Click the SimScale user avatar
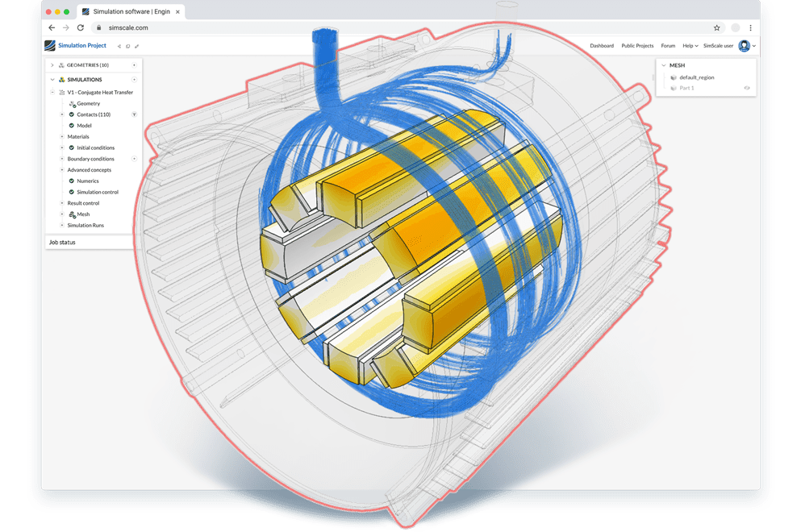 [x=744, y=46]
